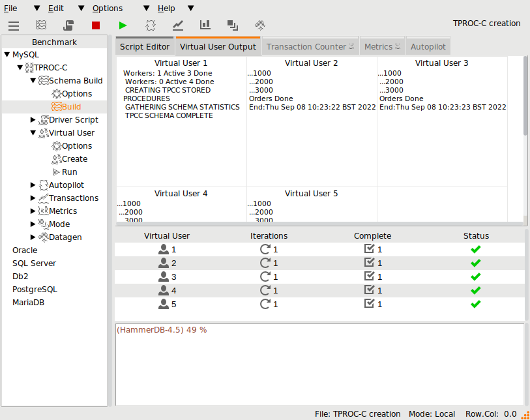Click the virtual user output vertical scrollbar
This screenshot has width=530, height=420.
pyautogui.click(x=525, y=97)
